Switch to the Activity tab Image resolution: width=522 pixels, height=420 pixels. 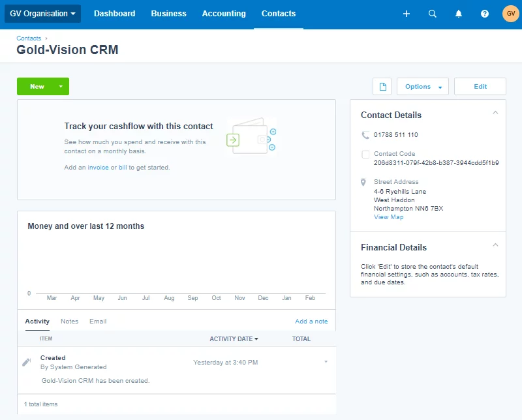[x=37, y=321]
